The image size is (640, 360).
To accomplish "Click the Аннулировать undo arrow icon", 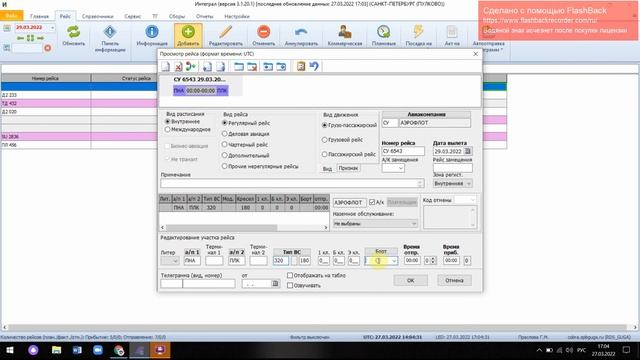I will 301,32.
